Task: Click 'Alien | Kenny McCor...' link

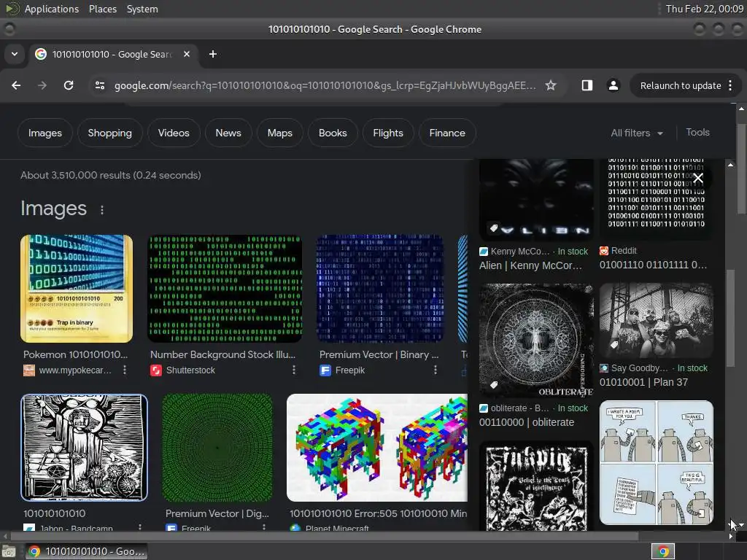Action: click(x=530, y=265)
